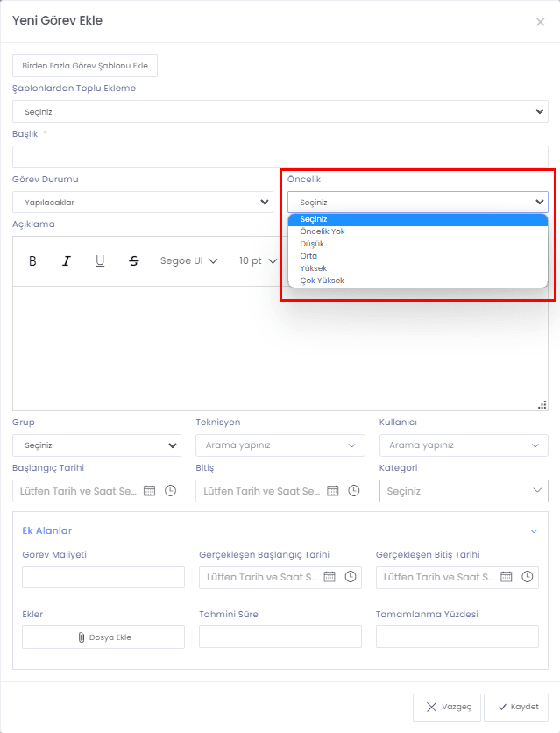
Task: Open calendar icon for Bitiş date
Action: point(332,491)
